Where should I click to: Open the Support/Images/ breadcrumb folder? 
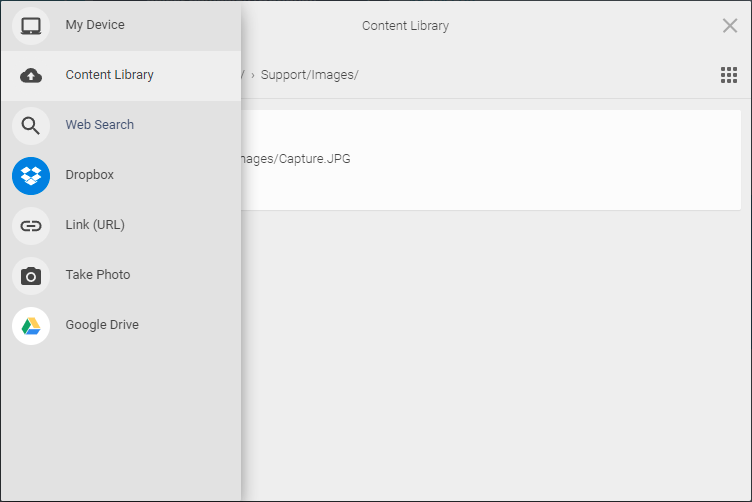point(309,75)
